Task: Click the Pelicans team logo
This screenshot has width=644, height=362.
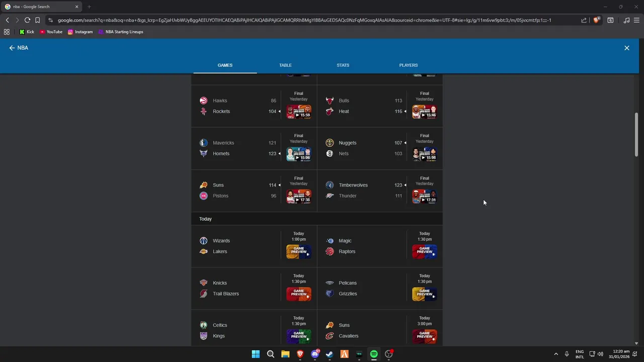Action: click(330, 283)
